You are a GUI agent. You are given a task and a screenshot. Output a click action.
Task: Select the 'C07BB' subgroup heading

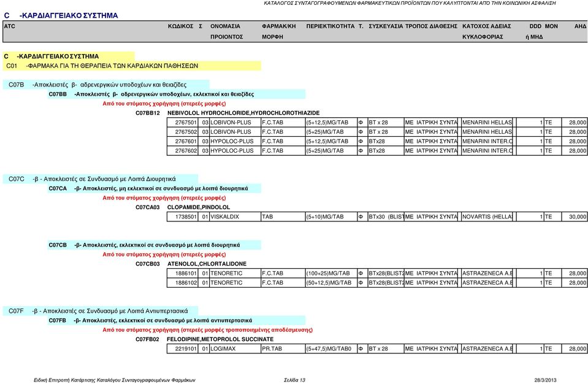(x=177, y=94)
